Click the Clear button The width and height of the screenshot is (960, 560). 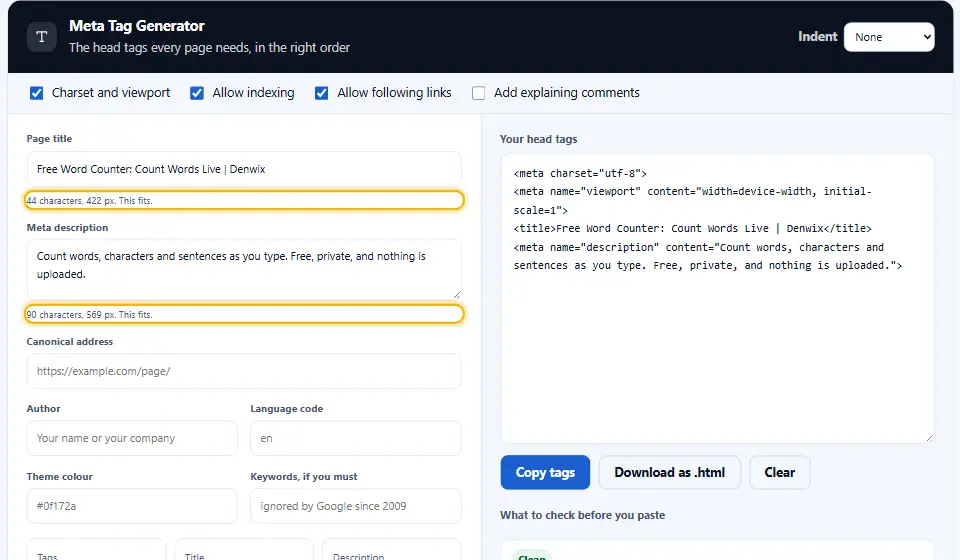(779, 472)
